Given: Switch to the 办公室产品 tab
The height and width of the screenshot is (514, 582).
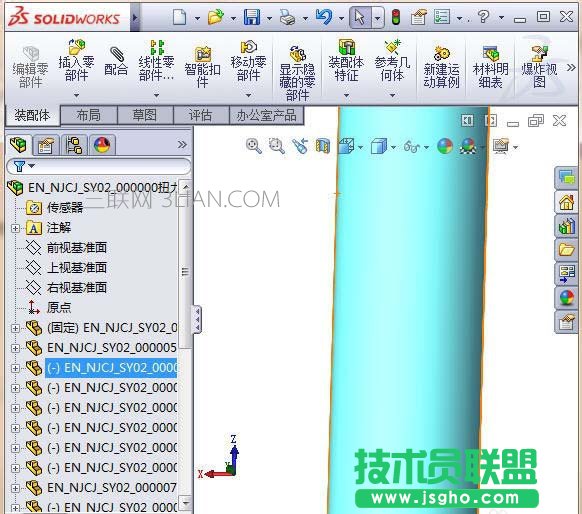Looking at the screenshot, I should [x=267, y=115].
